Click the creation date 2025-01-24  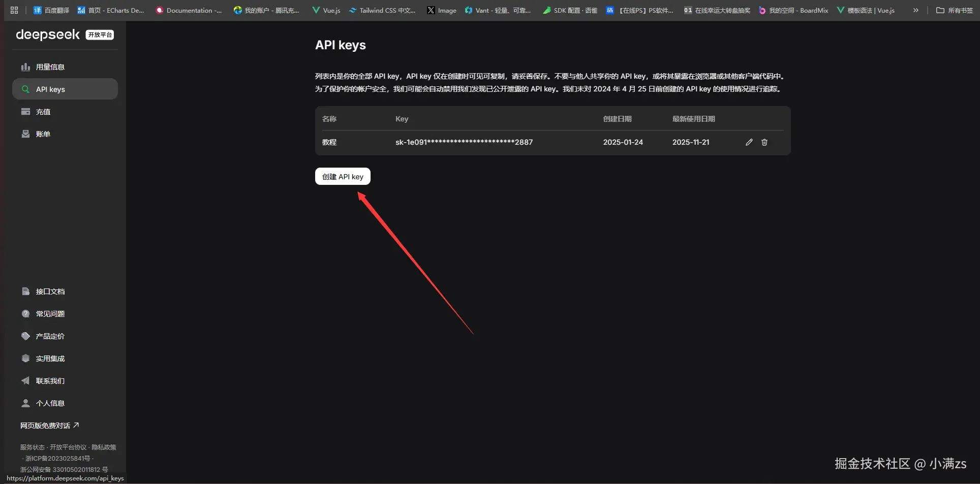coord(623,142)
